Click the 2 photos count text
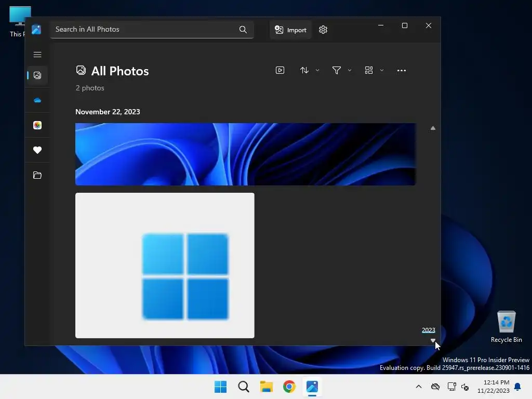 tap(90, 88)
